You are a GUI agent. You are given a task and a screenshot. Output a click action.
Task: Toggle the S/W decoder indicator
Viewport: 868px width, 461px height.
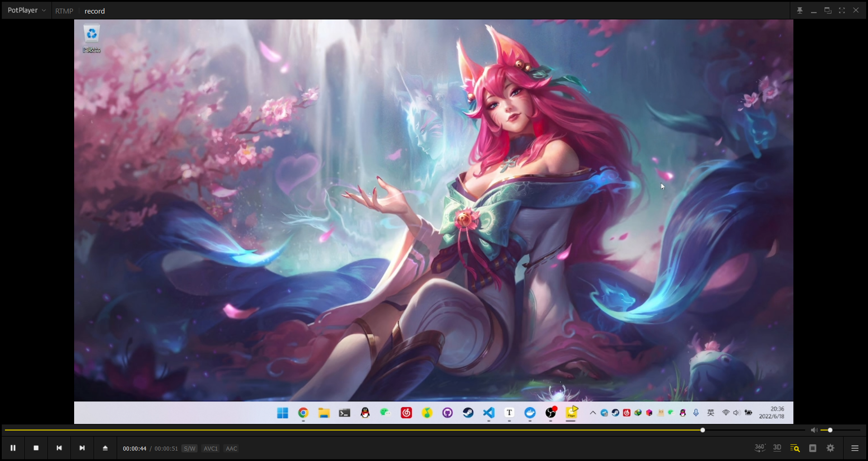[x=190, y=448]
